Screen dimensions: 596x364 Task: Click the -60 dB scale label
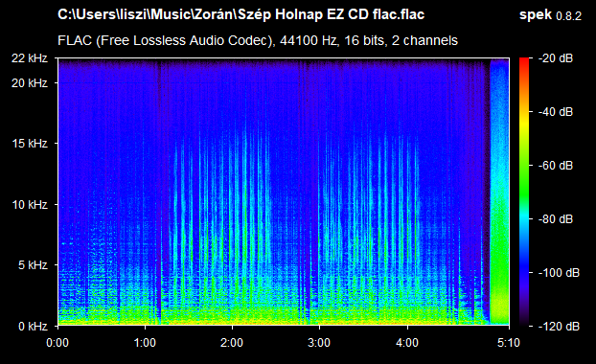tap(556, 166)
